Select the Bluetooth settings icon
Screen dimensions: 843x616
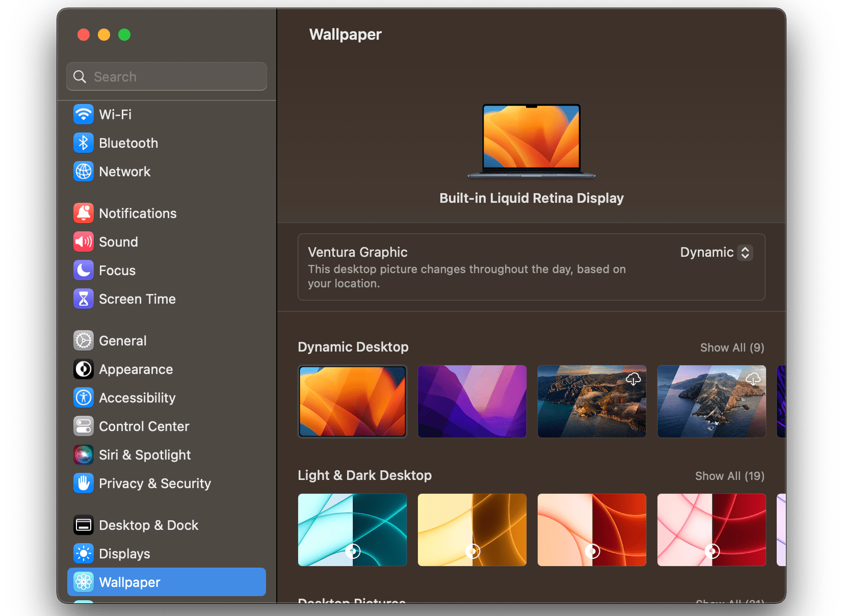(83, 143)
